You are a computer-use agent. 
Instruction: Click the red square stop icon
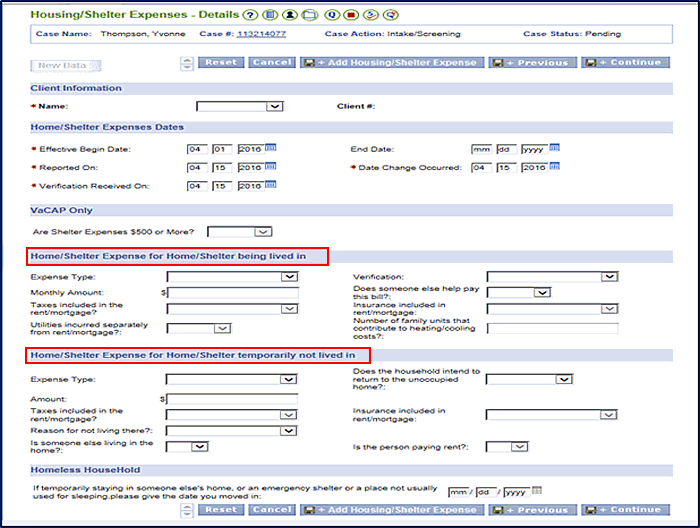click(x=351, y=15)
